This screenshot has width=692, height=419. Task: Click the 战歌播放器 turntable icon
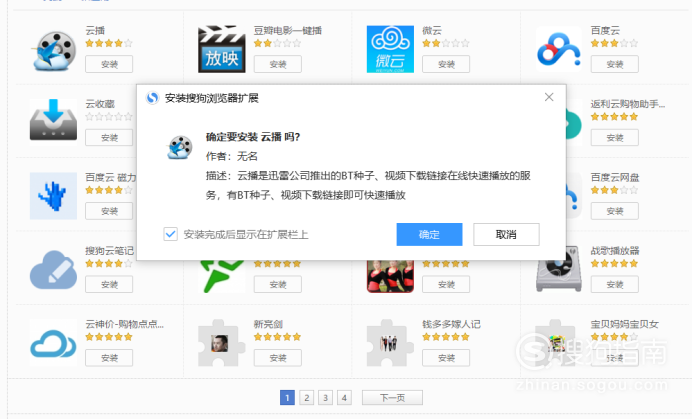pos(559,269)
